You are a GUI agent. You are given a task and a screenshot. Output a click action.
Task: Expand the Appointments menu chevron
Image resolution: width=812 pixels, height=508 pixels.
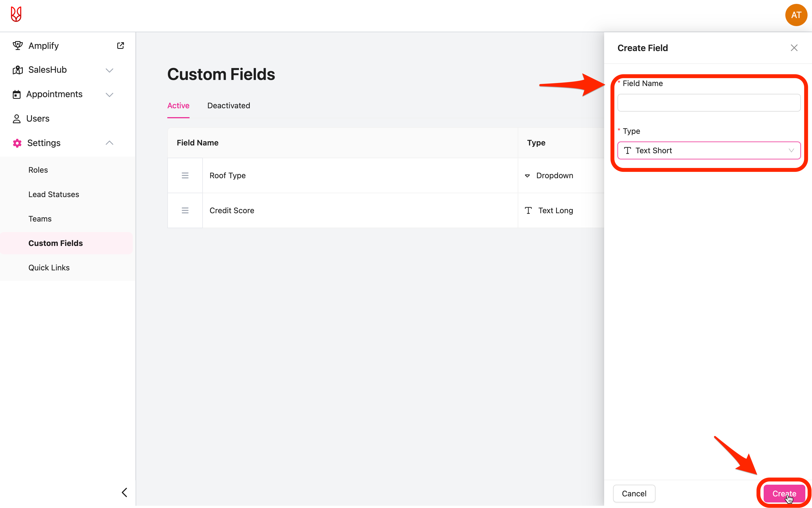click(109, 95)
